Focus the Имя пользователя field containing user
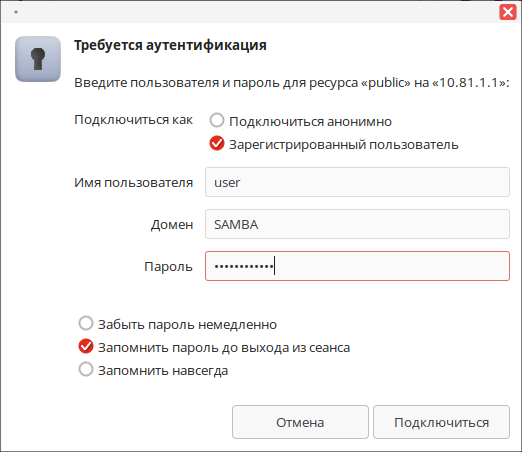Screen dimensions: 522x452 (x=357, y=182)
